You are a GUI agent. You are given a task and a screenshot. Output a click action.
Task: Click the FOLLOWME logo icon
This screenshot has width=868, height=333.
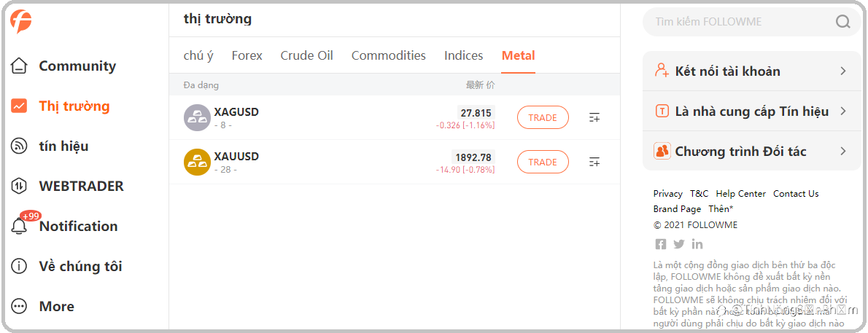click(21, 22)
